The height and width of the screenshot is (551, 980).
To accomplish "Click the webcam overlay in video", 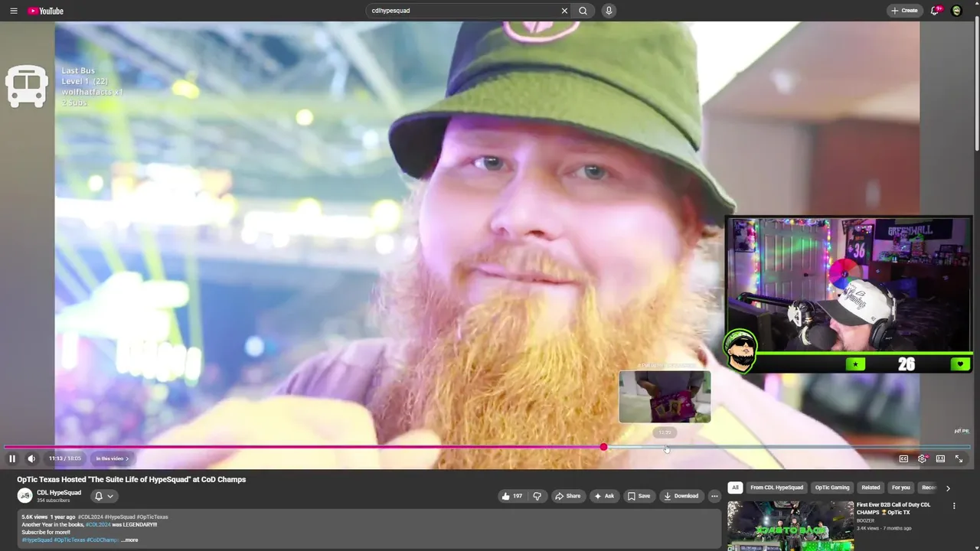I will point(849,295).
